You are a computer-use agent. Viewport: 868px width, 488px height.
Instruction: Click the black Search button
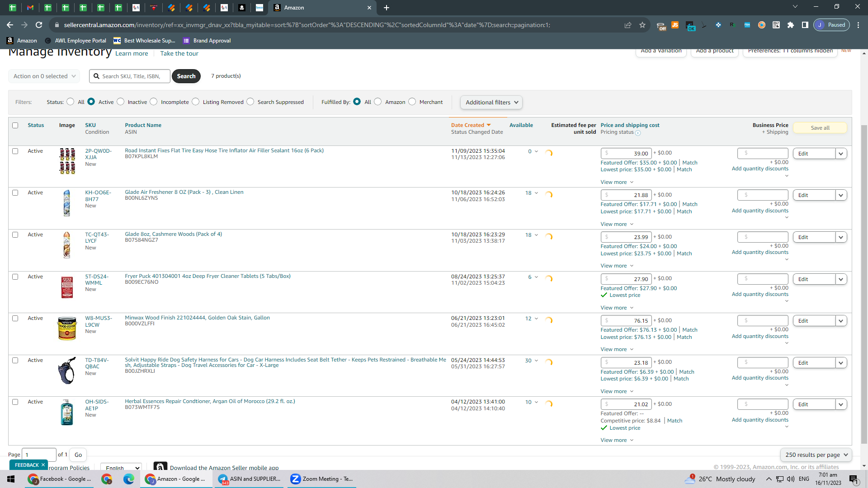point(186,76)
